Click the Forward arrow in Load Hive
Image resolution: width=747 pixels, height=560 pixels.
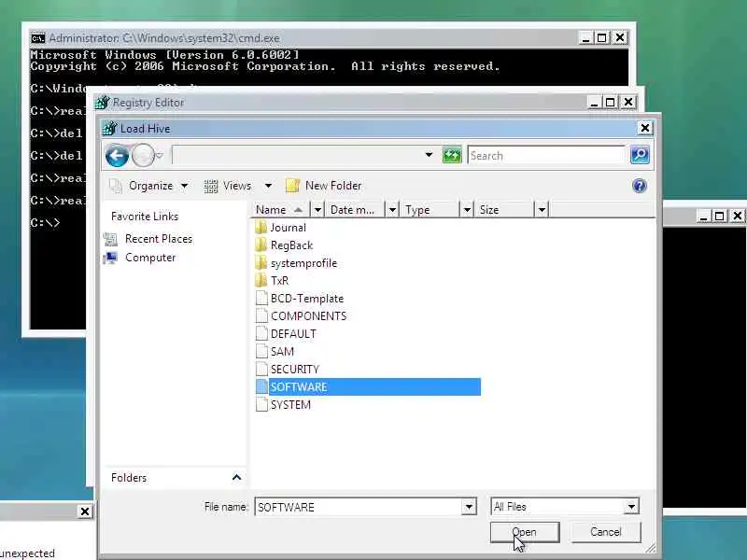(143, 156)
